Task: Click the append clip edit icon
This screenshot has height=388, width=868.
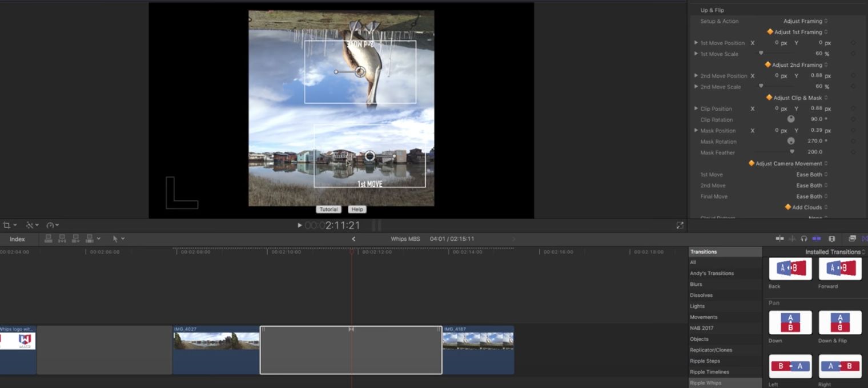Action: tap(75, 239)
